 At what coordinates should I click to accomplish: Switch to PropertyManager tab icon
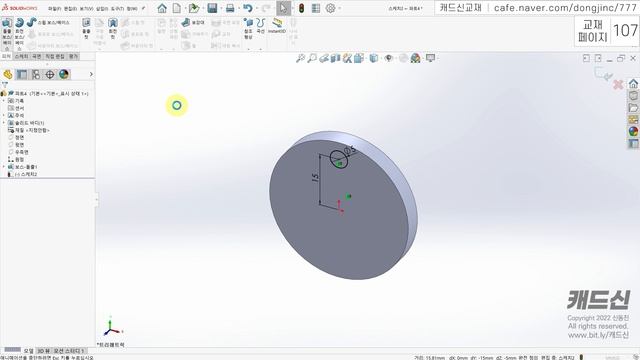coord(22,74)
